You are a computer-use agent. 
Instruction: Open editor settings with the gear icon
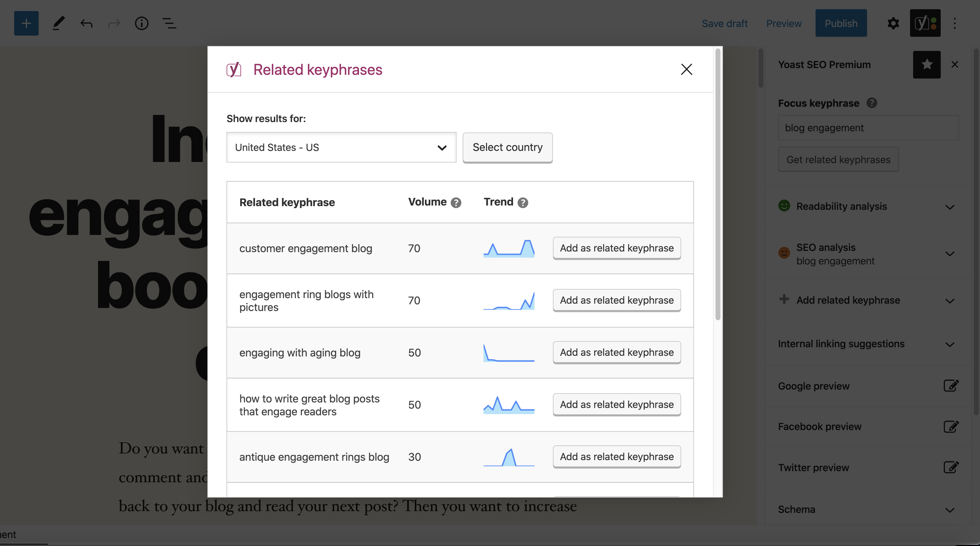[893, 23]
